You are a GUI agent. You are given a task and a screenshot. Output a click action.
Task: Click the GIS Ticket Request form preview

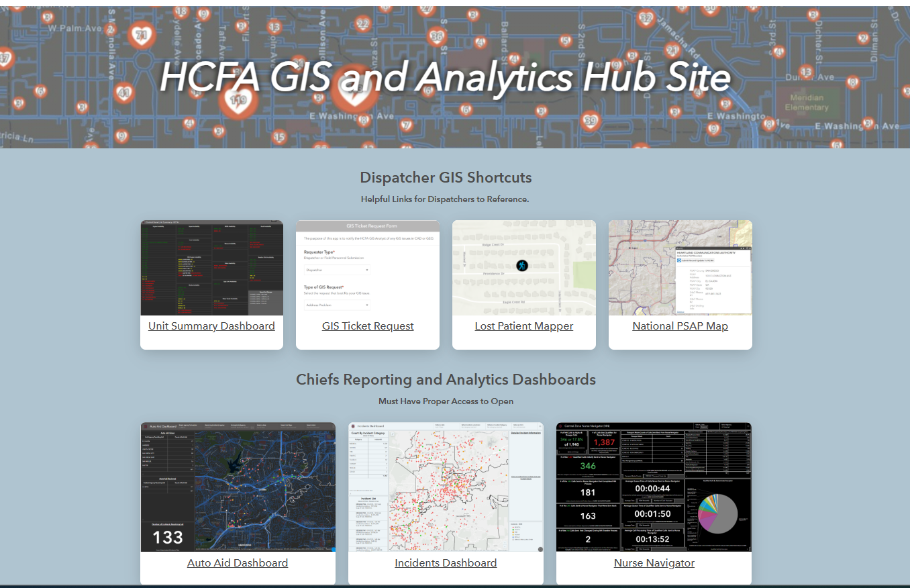click(368, 268)
